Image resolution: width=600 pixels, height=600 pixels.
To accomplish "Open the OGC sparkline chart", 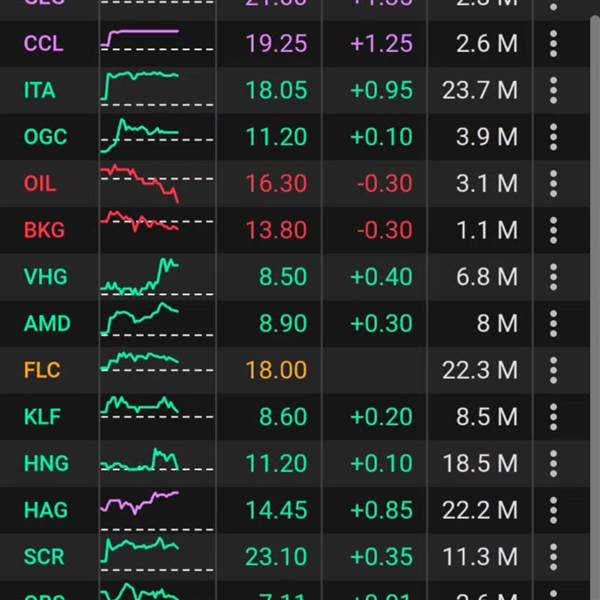I will coord(157,136).
